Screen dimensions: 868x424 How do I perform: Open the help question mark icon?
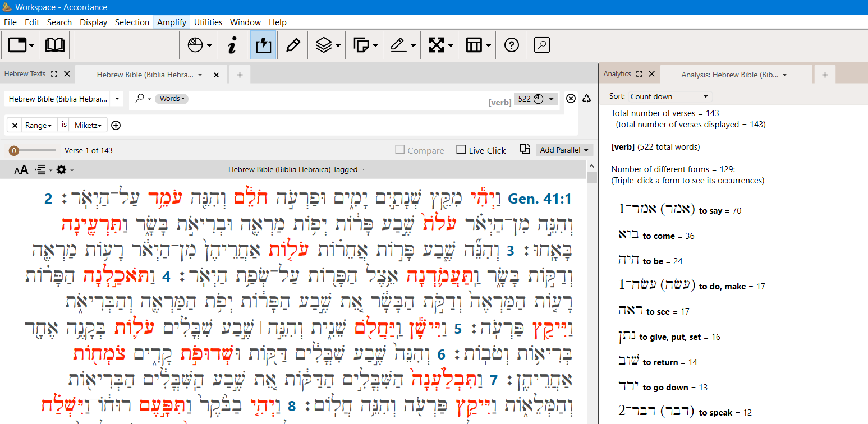pos(512,45)
